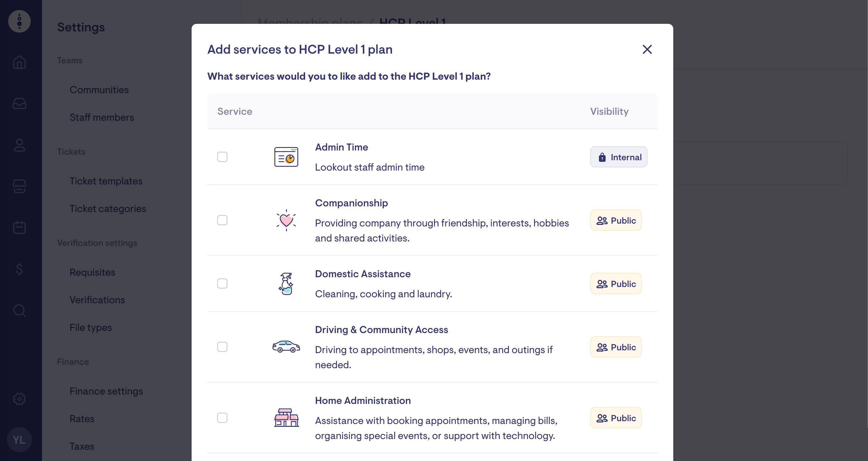Viewport: 868px width, 461px height.
Task: Open the home icon in the sidebar
Action: coord(19,62)
